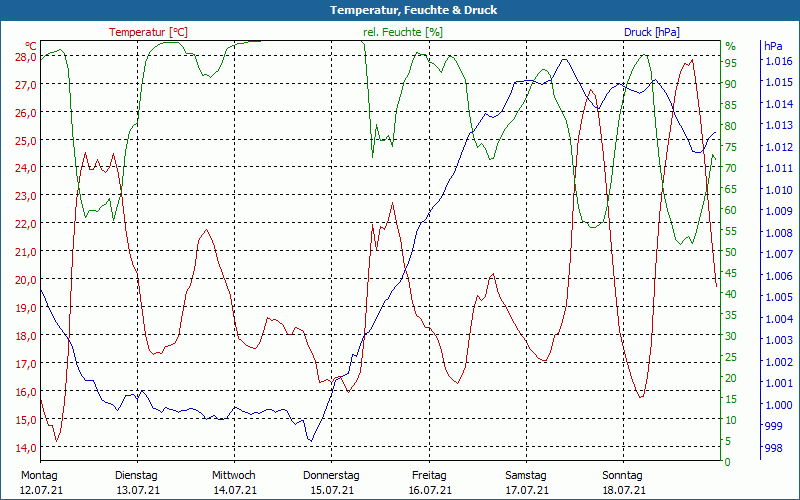Viewport: 800px width, 500px height.
Task: Click the 'Sonntag' day label
Action: (622, 475)
